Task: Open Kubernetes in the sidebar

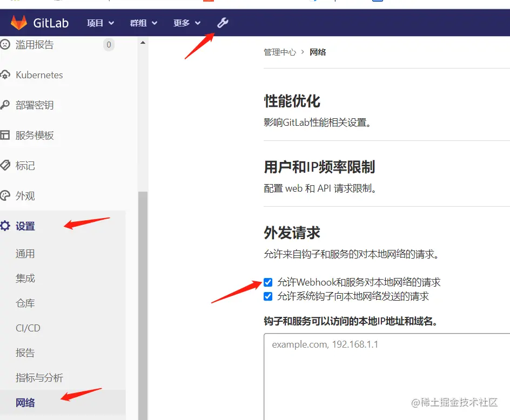Action: [x=39, y=74]
